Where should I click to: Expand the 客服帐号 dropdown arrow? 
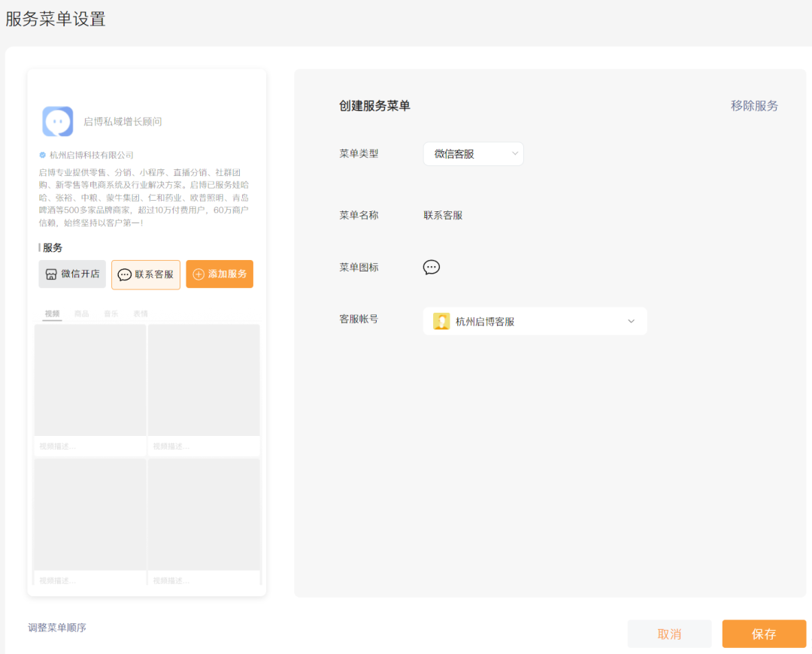coord(632,321)
